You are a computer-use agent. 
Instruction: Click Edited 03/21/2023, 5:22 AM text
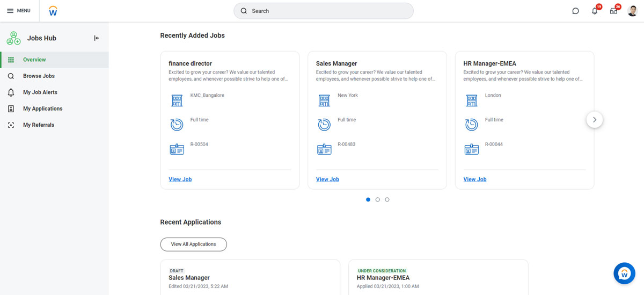(199, 286)
